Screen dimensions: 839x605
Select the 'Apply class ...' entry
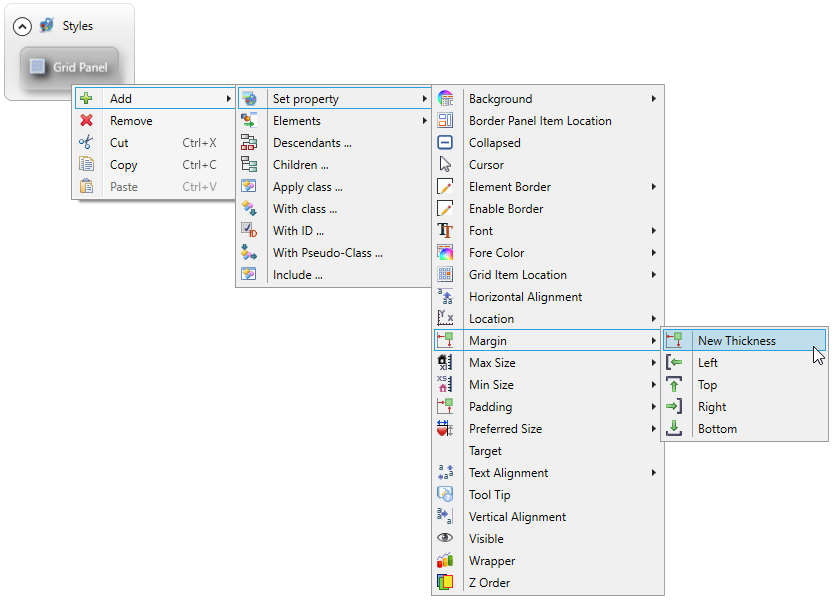tap(307, 187)
